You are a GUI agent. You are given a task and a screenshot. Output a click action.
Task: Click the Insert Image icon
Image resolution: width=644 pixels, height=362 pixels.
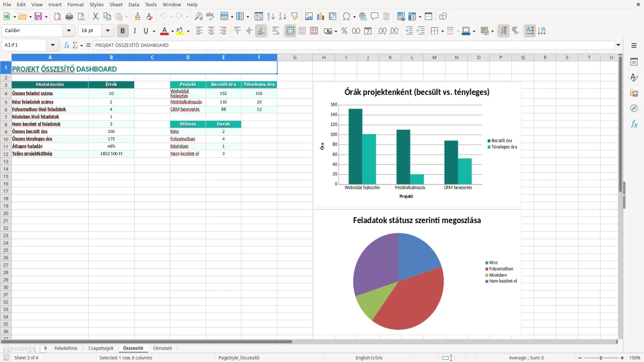[309, 17]
